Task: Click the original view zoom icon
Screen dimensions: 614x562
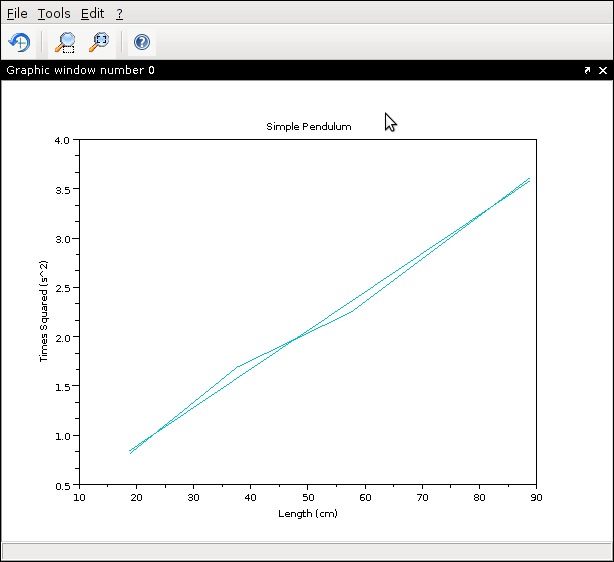Action: coord(99,42)
